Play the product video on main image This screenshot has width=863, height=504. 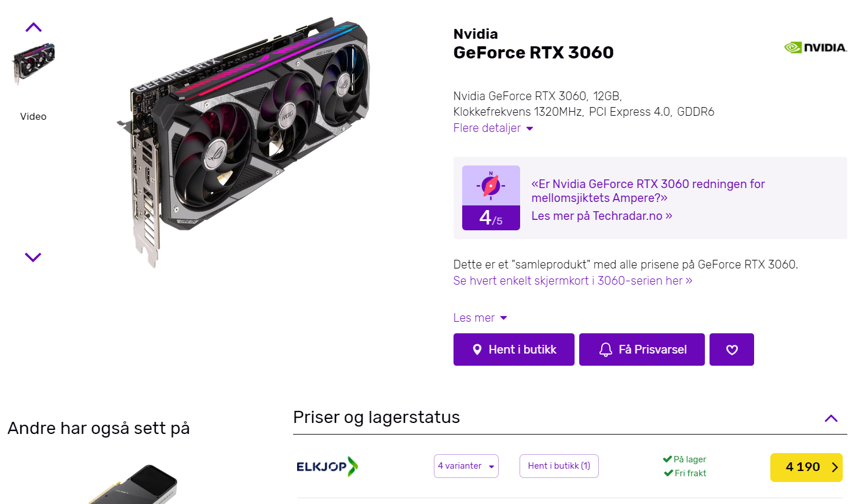[x=275, y=149]
